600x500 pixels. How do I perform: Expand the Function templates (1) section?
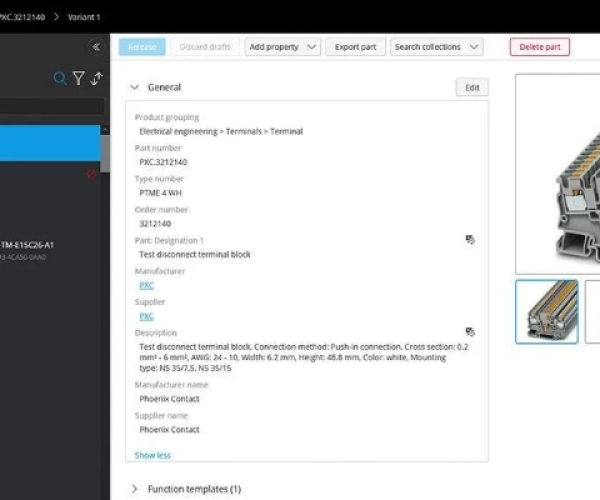click(135, 489)
